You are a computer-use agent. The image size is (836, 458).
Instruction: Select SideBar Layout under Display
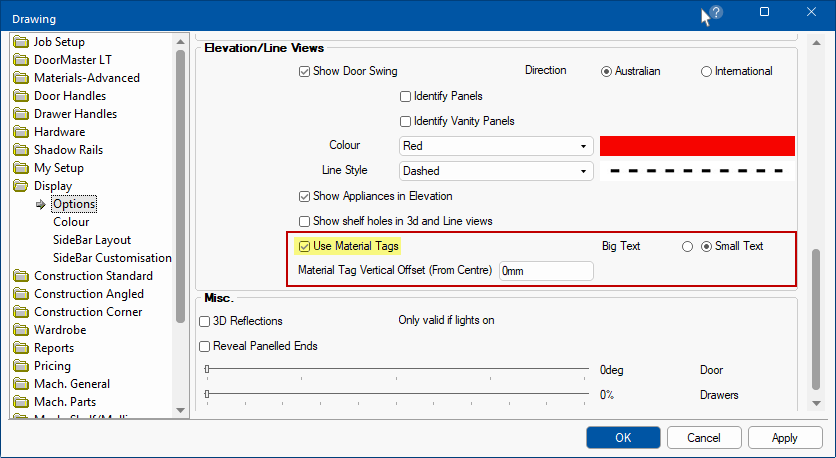(x=91, y=240)
